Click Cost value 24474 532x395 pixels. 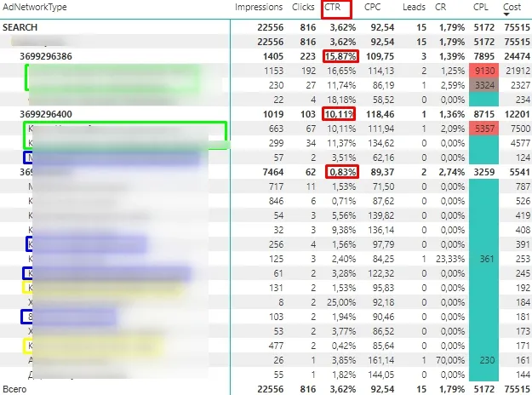517,56
